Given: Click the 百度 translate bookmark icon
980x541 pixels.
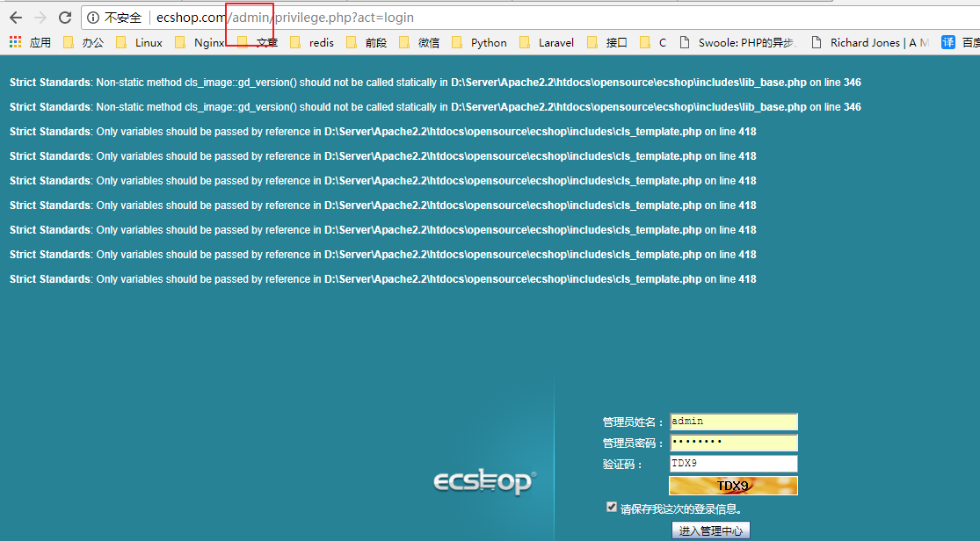Looking at the screenshot, I should click(x=948, y=42).
